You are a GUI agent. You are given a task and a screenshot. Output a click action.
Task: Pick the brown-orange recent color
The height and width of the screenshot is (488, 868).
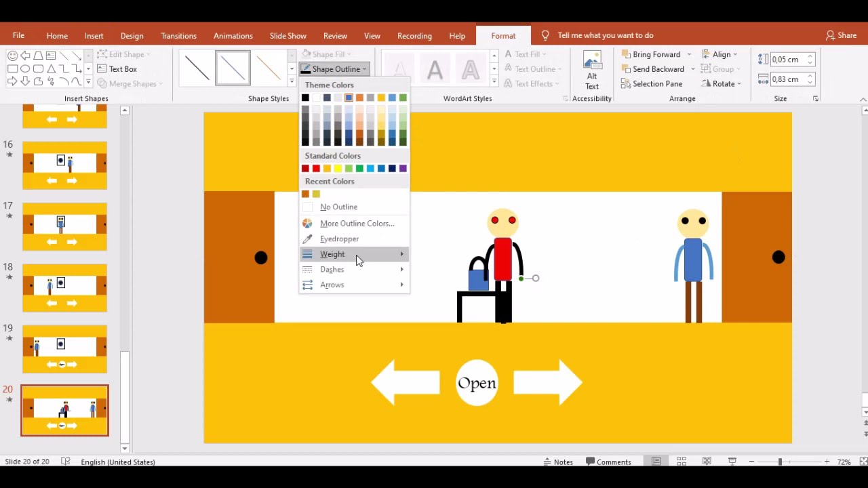pyautogui.click(x=305, y=195)
